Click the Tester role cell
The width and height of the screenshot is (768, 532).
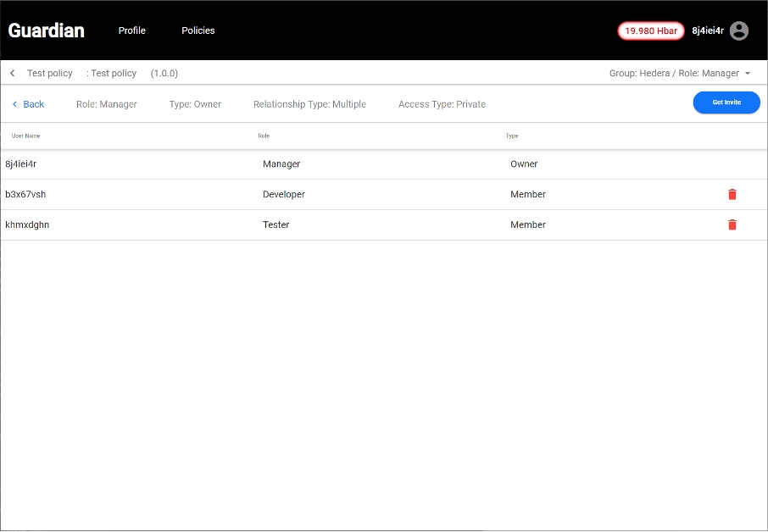click(x=276, y=225)
